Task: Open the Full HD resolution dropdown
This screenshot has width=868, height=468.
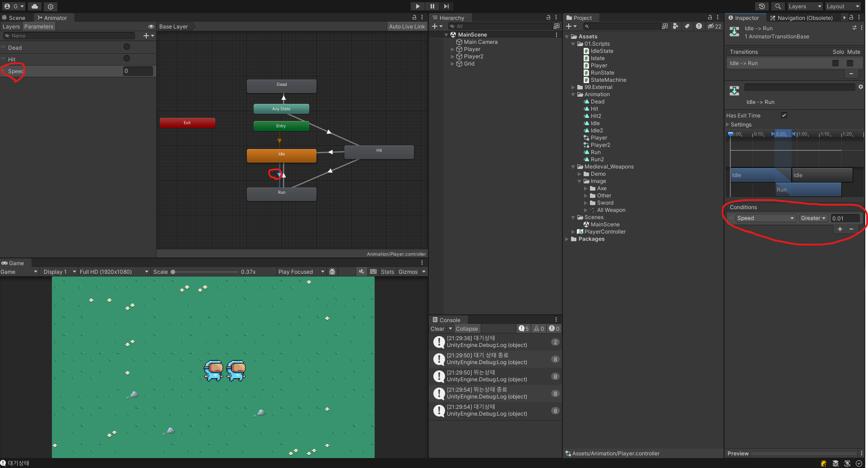Action: click(114, 271)
